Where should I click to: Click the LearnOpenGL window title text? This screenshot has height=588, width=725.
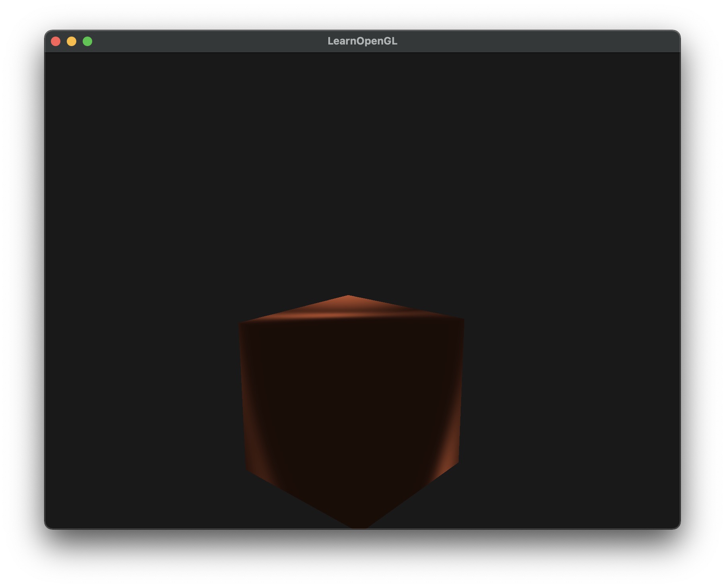362,41
